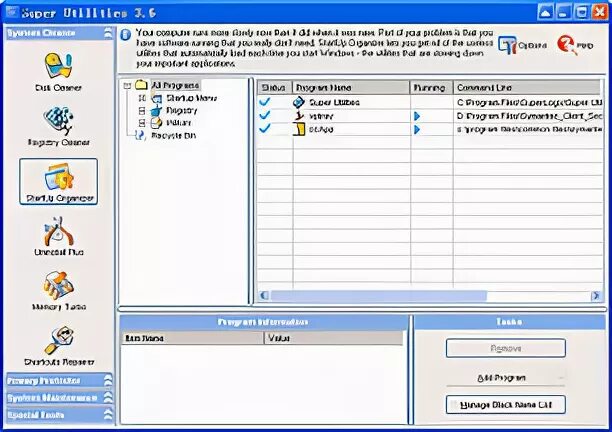Select All Programs in the tree
Image resolution: width=612 pixels, height=432 pixels.
click(x=175, y=85)
